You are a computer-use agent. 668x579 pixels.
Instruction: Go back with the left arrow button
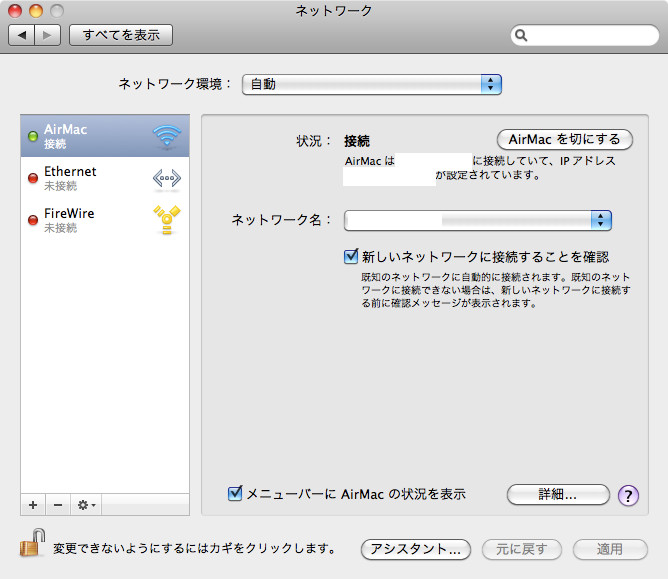tap(21, 35)
